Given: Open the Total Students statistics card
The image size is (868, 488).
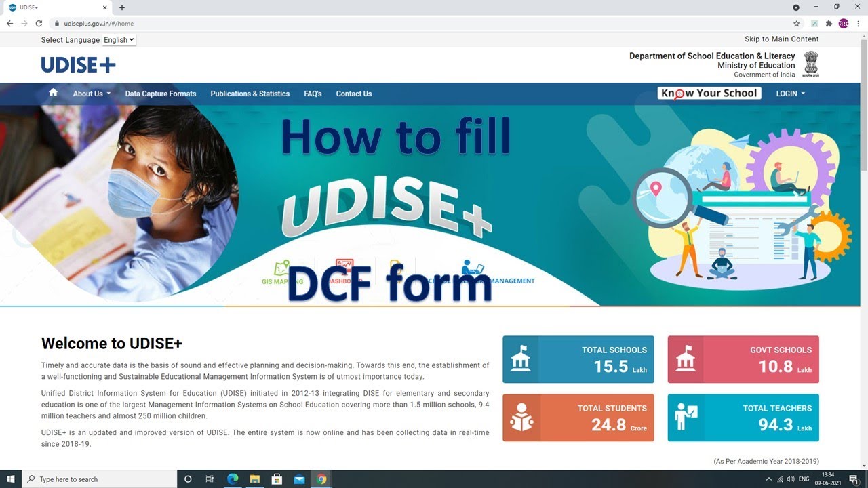Looking at the screenshot, I should click(x=578, y=418).
